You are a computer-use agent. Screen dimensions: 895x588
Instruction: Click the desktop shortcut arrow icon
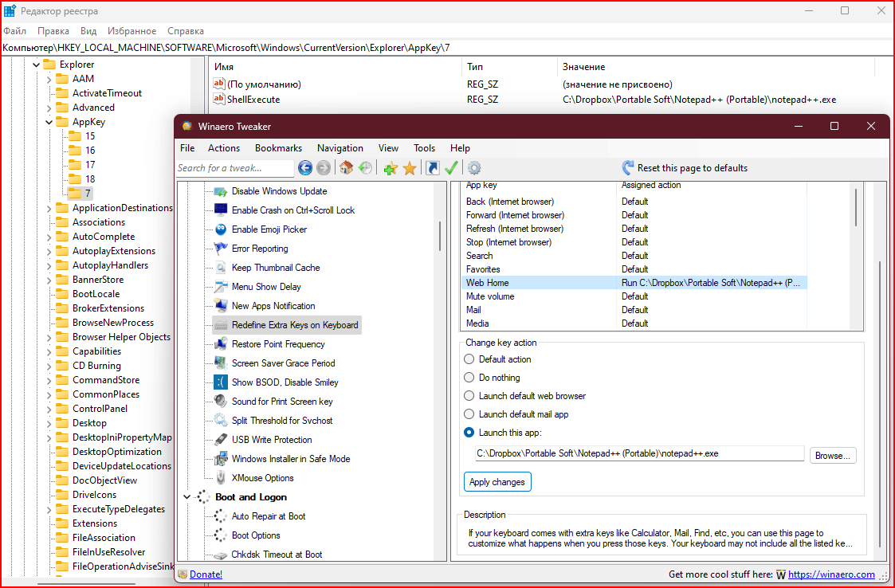click(x=433, y=168)
